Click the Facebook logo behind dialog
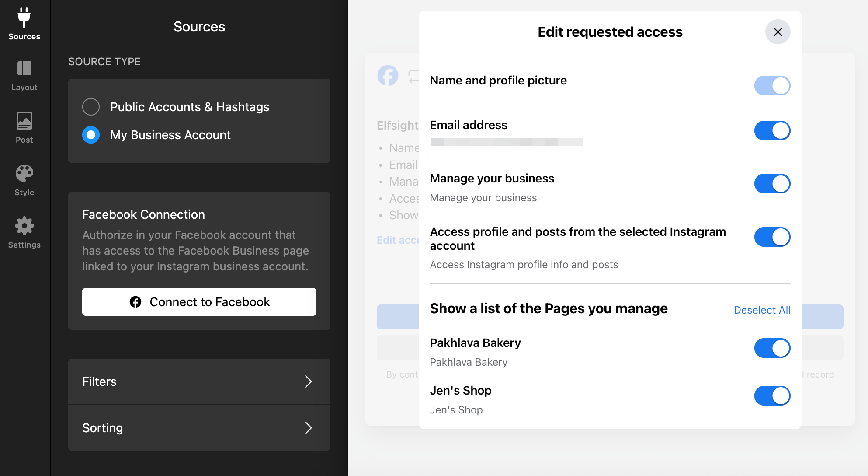The height and width of the screenshot is (476, 868). pos(388,76)
